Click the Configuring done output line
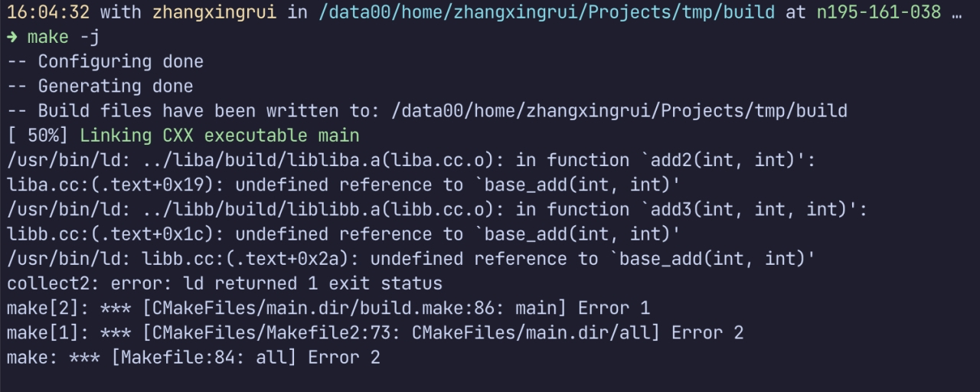980x392 pixels. click(106, 62)
